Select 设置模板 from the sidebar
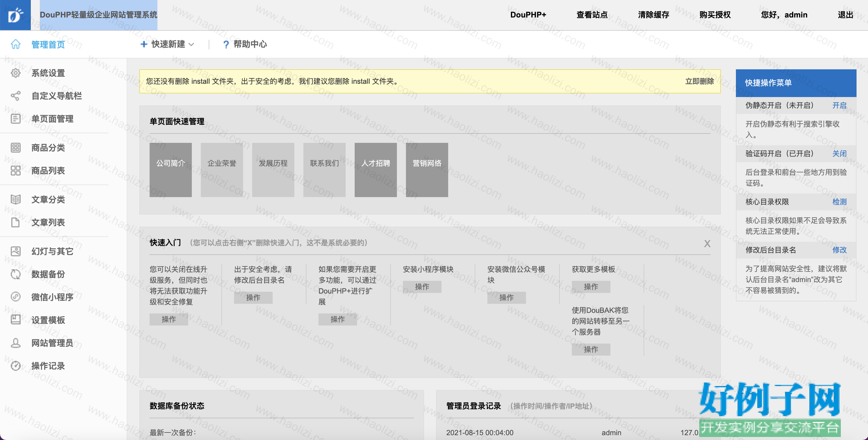Screen dimensions: 868x440 click(x=48, y=320)
